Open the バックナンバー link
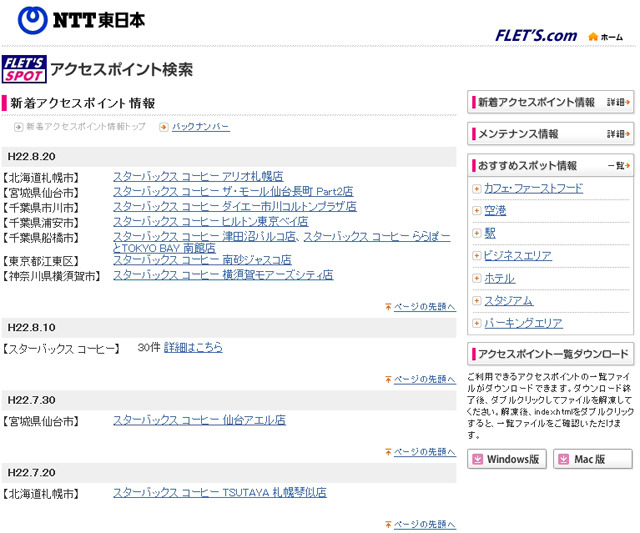Image resolution: width=640 pixels, height=533 pixels. coord(200,127)
